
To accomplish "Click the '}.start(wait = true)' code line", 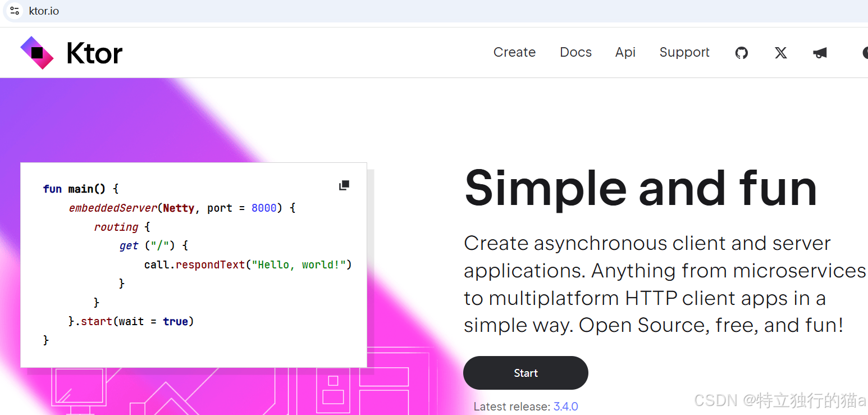I will (x=131, y=321).
